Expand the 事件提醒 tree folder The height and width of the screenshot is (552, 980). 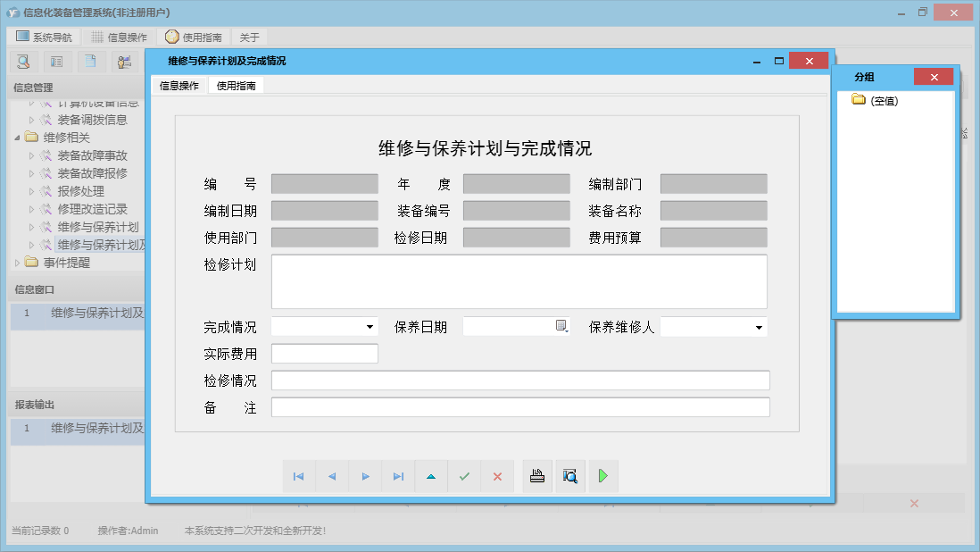[x=19, y=263]
